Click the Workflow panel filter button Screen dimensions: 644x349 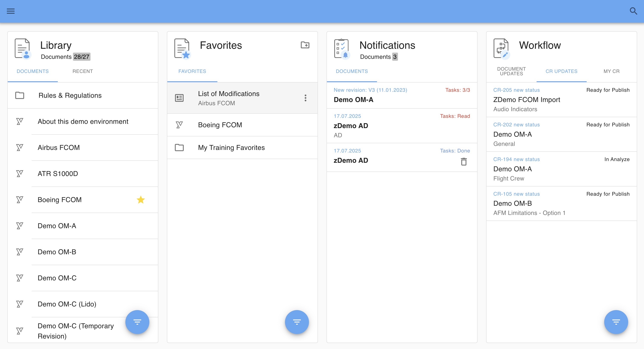(x=616, y=322)
